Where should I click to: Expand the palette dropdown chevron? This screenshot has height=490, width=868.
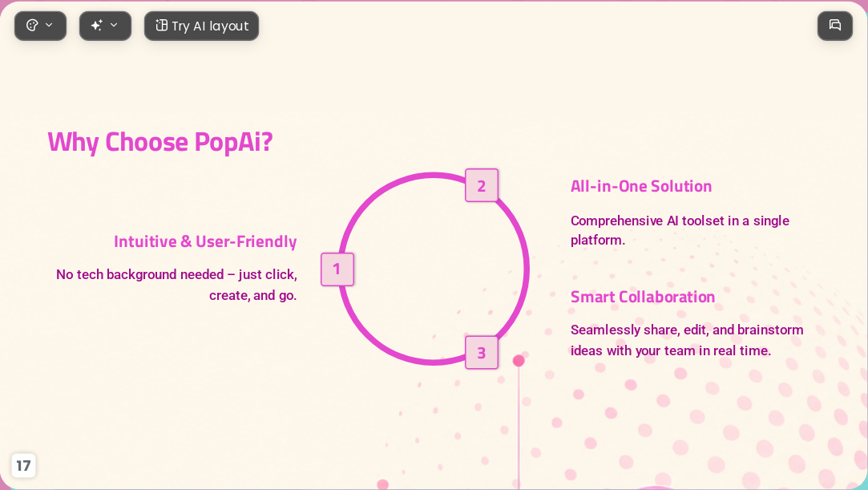[49, 25]
